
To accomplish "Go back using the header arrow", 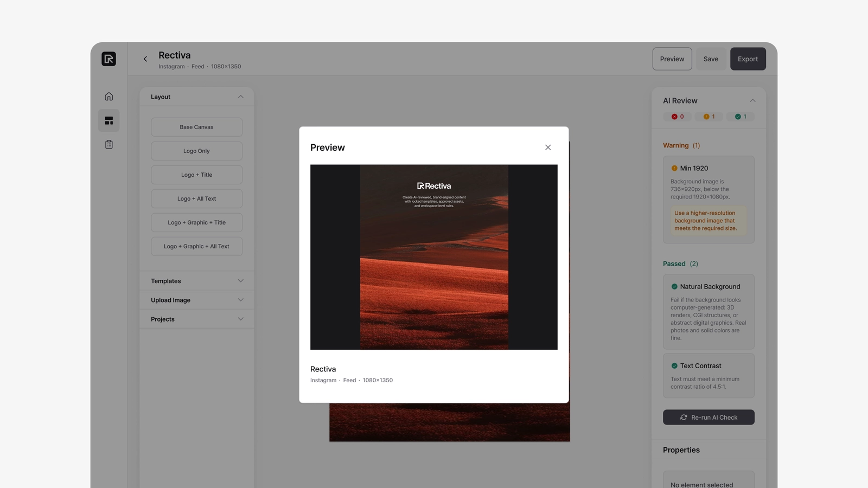I will tap(145, 59).
